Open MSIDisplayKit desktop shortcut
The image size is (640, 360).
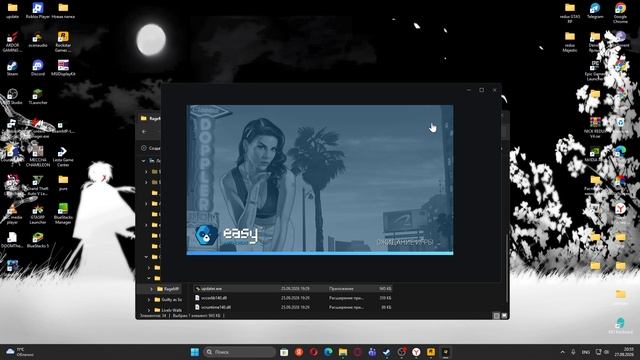63,68
